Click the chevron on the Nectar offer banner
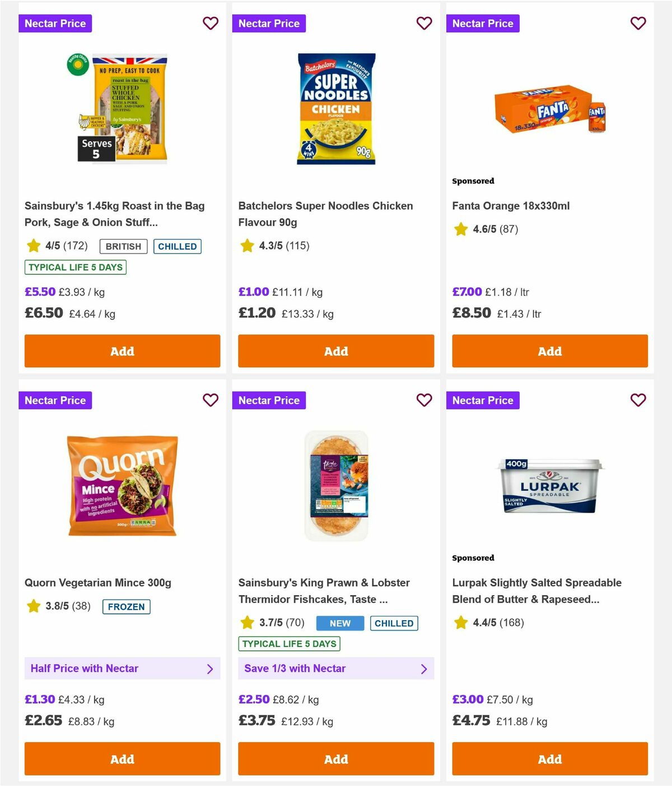This screenshot has height=786, width=672. 211,669
